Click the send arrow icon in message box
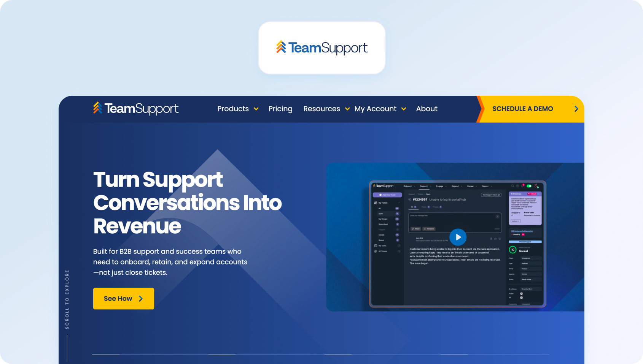643x364 pixels. click(497, 217)
